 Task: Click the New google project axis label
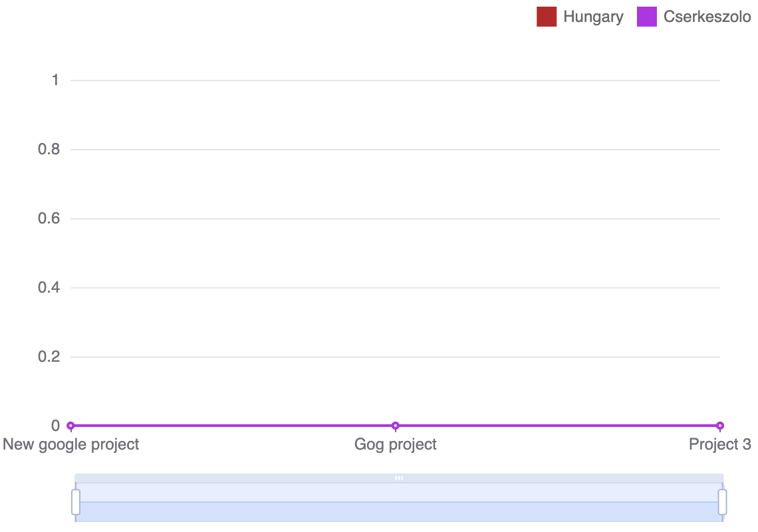[x=71, y=444]
